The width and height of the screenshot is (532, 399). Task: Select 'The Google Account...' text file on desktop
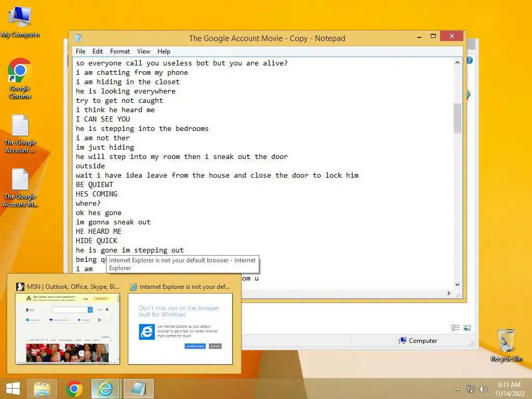pyautogui.click(x=20, y=134)
